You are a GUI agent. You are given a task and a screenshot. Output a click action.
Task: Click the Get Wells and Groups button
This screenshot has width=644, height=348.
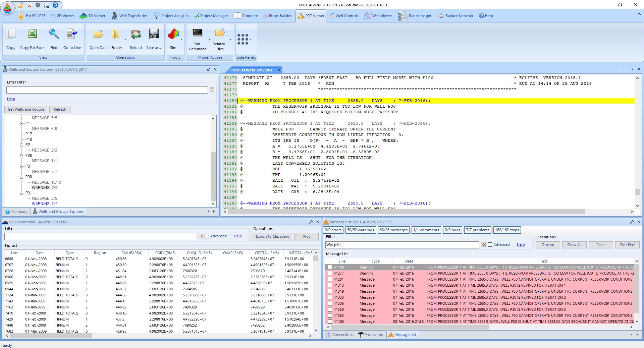[x=26, y=109]
